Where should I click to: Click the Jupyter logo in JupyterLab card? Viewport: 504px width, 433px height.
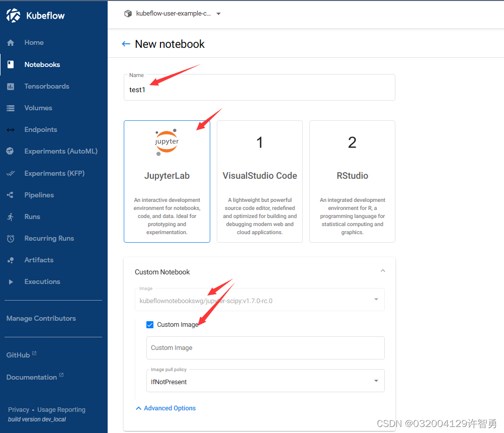[166, 142]
